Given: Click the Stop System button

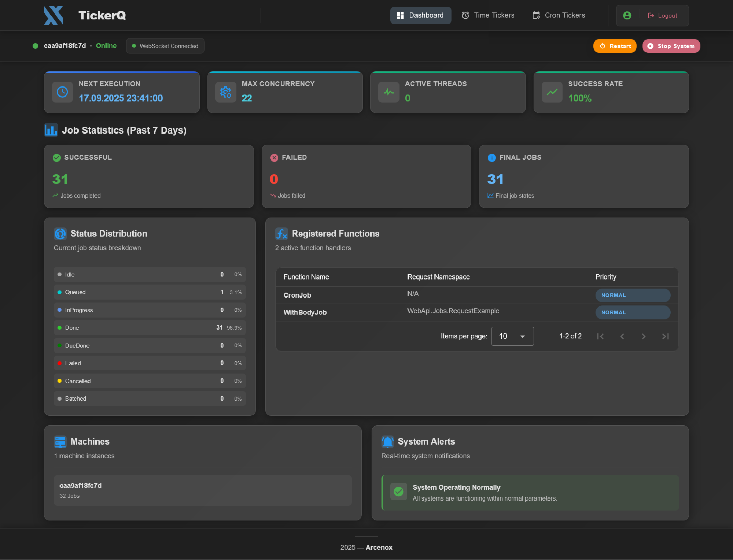Looking at the screenshot, I should tap(671, 46).
